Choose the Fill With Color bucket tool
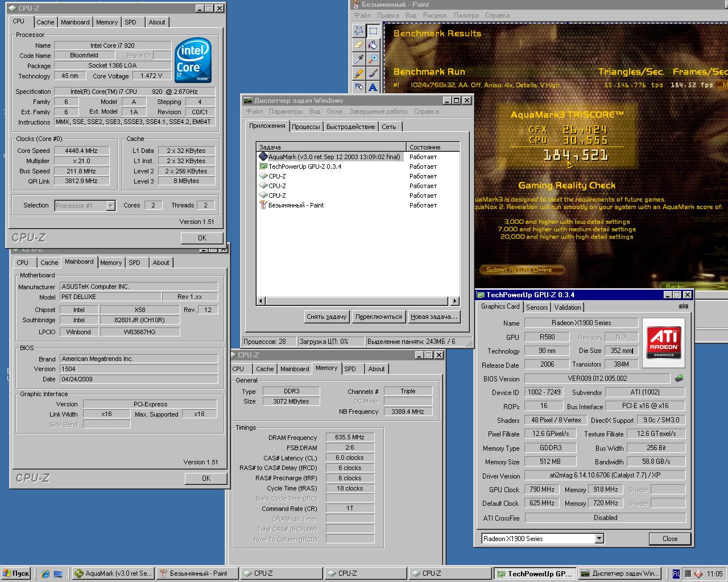This screenshot has width=728, height=582. coord(373,44)
